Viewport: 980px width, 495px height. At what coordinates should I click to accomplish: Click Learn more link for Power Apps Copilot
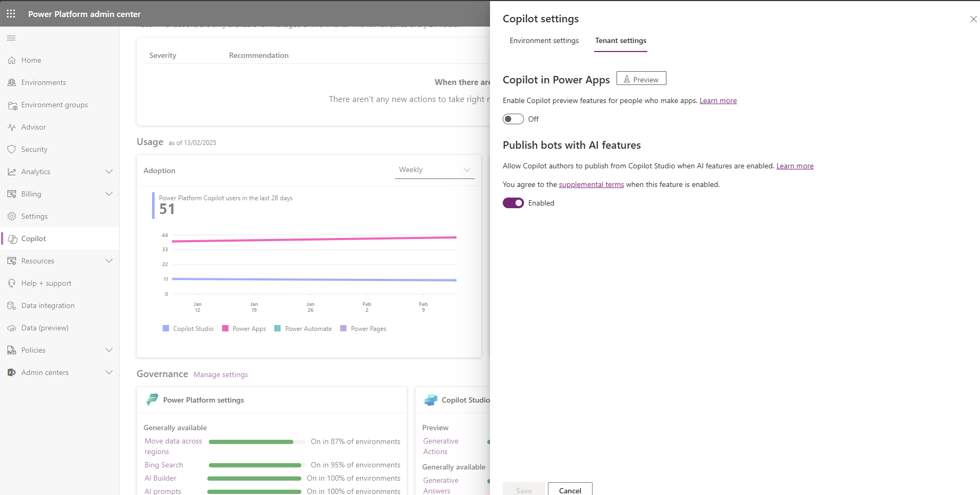[718, 100]
